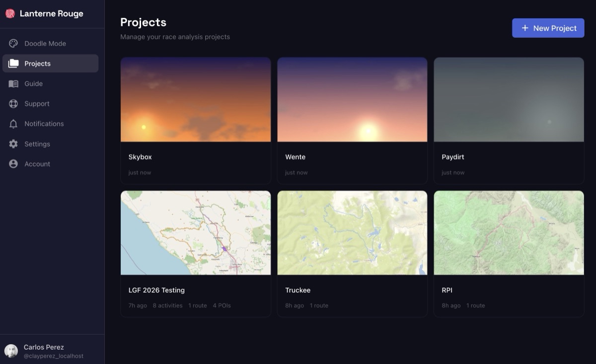Select the Doodle Mode palette icon
Image resolution: width=596 pixels, height=364 pixels.
click(x=13, y=43)
